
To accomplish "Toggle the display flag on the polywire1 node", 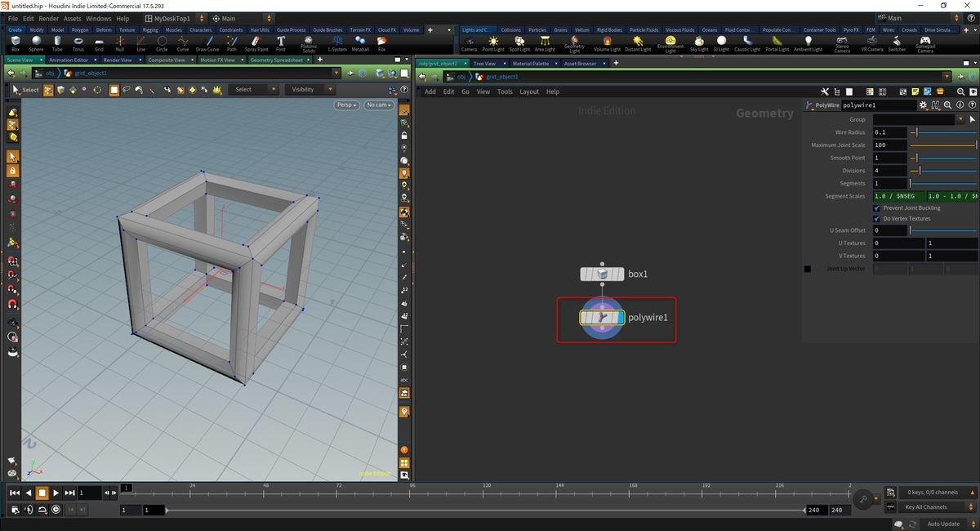I will coord(620,317).
